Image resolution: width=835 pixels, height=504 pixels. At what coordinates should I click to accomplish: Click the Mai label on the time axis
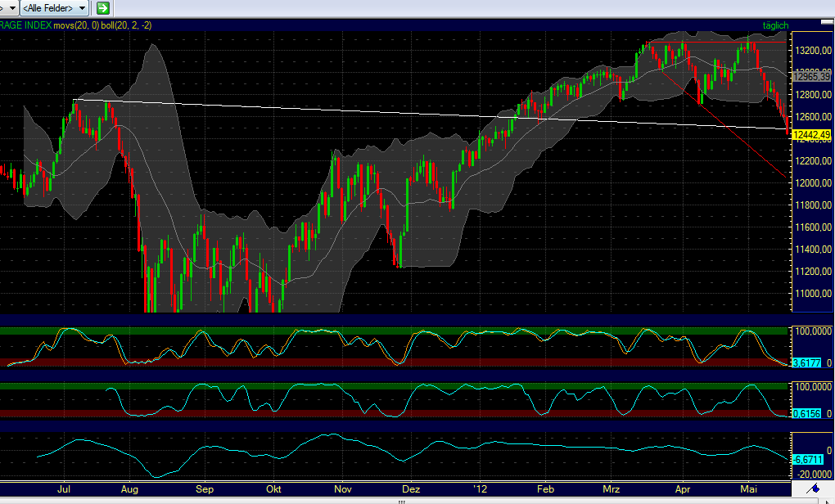[x=748, y=489]
